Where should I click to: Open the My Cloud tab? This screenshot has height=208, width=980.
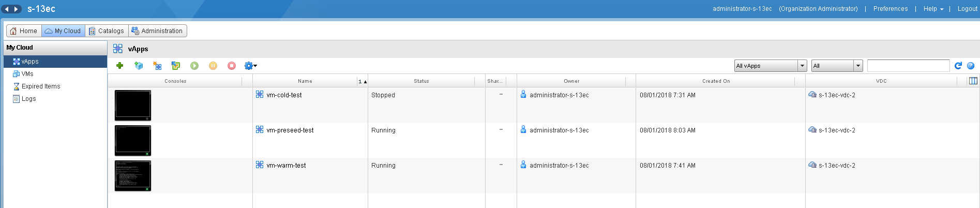[x=63, y=31]
